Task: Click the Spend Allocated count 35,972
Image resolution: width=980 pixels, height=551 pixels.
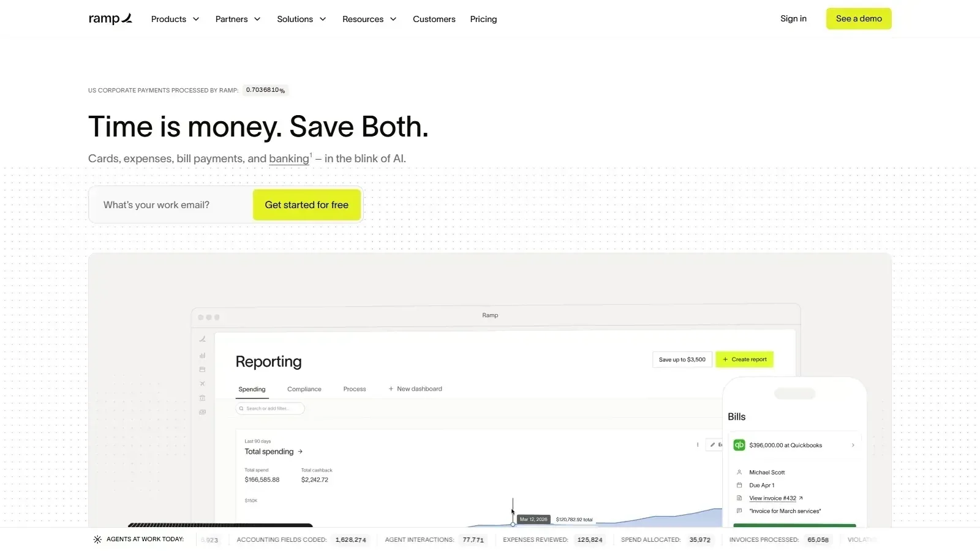Action: pos(700,540)
